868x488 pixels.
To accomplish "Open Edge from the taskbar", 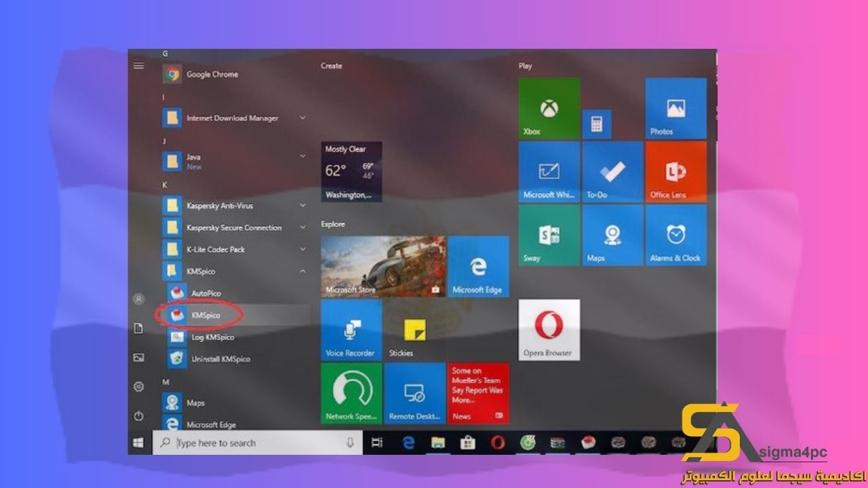I will [x=408, y=443].
